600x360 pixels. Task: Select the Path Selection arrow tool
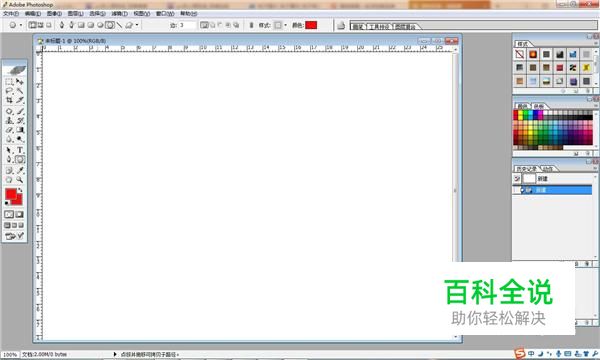(x=9, y=150)
